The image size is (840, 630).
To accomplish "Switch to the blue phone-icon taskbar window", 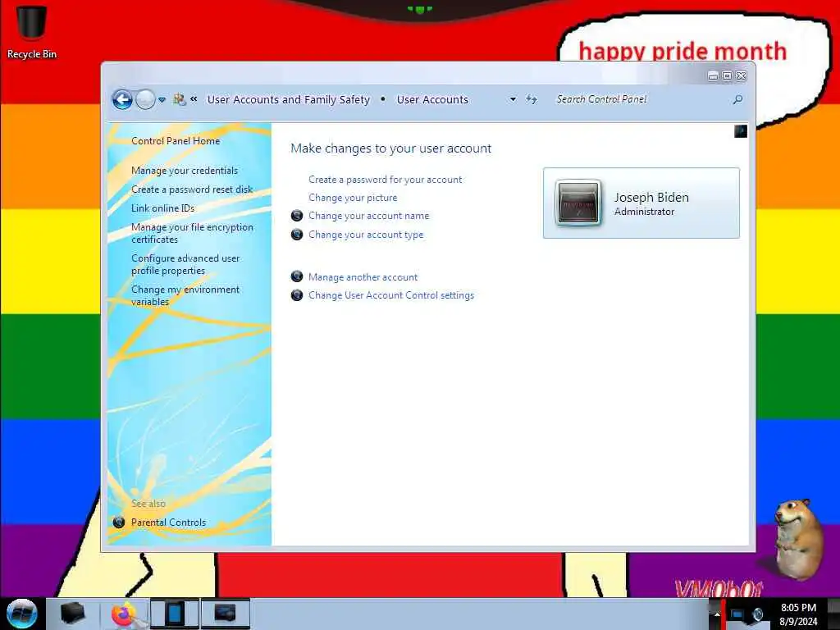I will 175,614.
